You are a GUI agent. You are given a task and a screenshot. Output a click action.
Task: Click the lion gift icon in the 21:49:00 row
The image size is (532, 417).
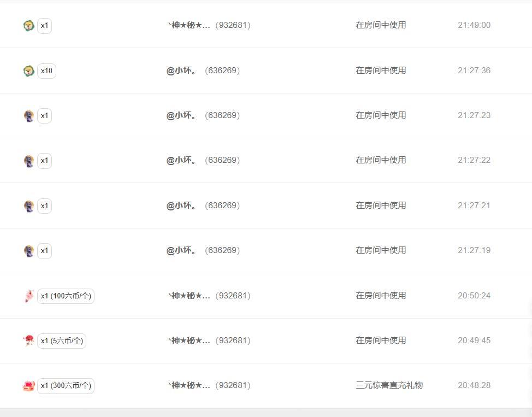[29, 26]
